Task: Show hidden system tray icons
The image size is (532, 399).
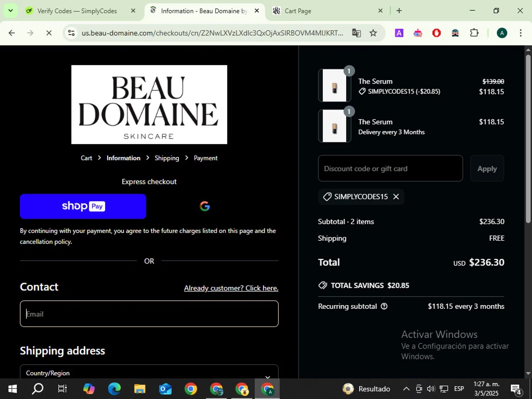Action: click(x=406, y=389)
